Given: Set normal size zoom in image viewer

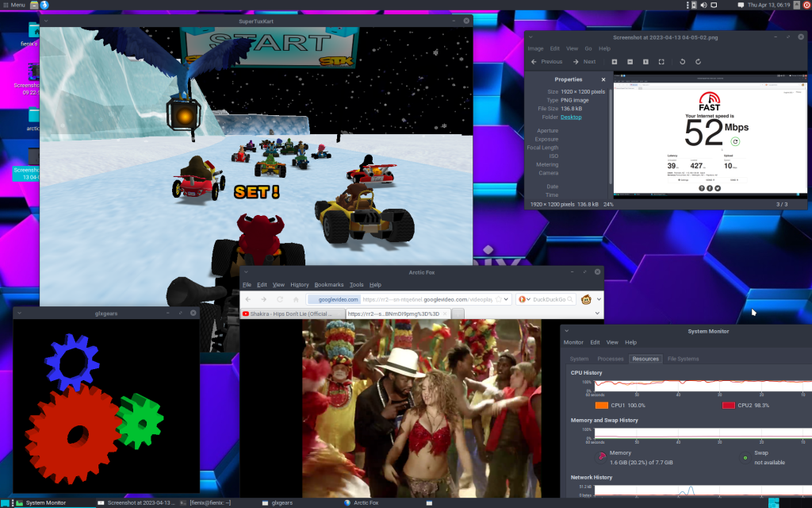Looking at the screenshot, I should 645,62.
